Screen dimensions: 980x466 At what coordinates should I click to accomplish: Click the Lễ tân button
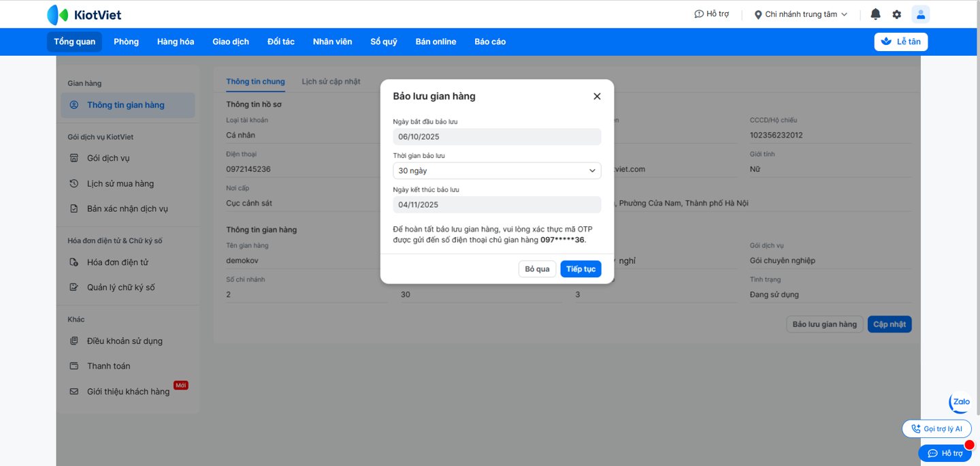900,42
